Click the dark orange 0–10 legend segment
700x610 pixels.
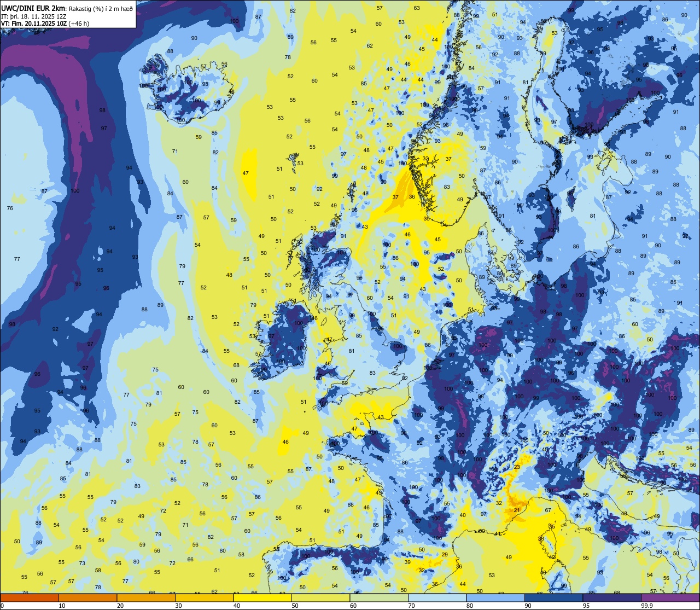click(30, 597)
